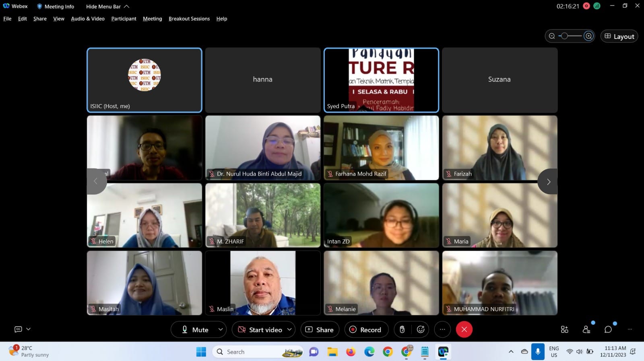Toggle Start video on
This screenshot has height=361, width=644.
coord(260,330)
